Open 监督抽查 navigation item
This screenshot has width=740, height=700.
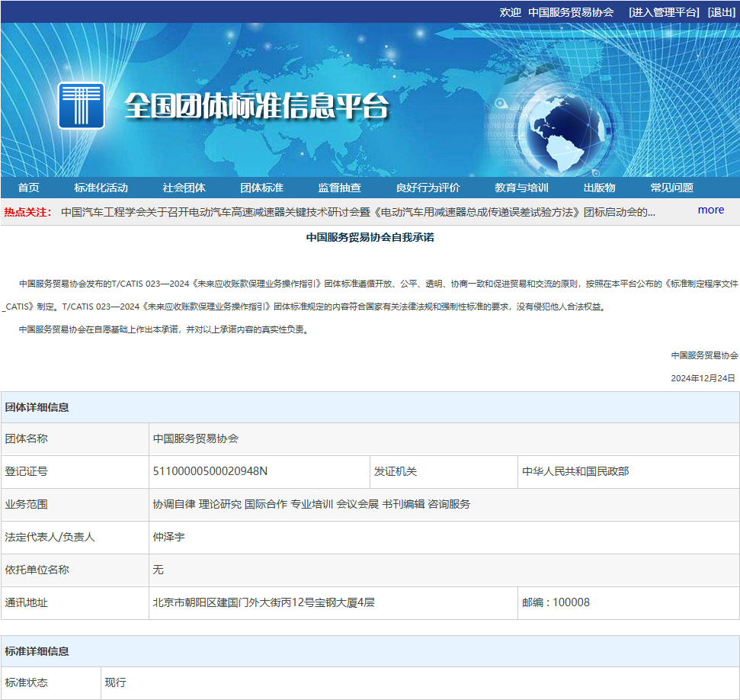pyautogui.click(x=339, y=188)
